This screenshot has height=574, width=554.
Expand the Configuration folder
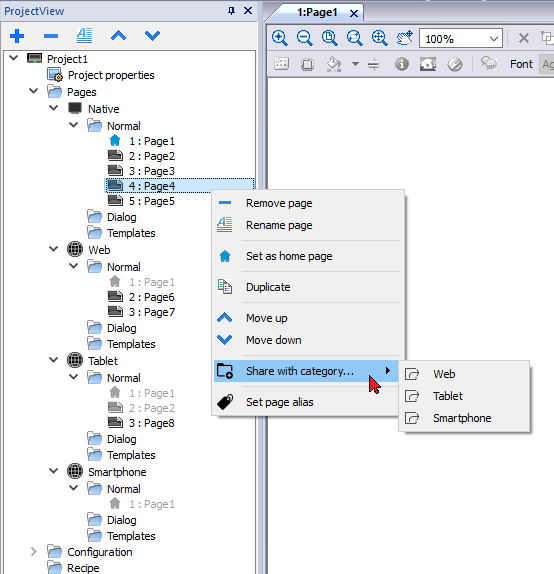click(x=33, y=551)
